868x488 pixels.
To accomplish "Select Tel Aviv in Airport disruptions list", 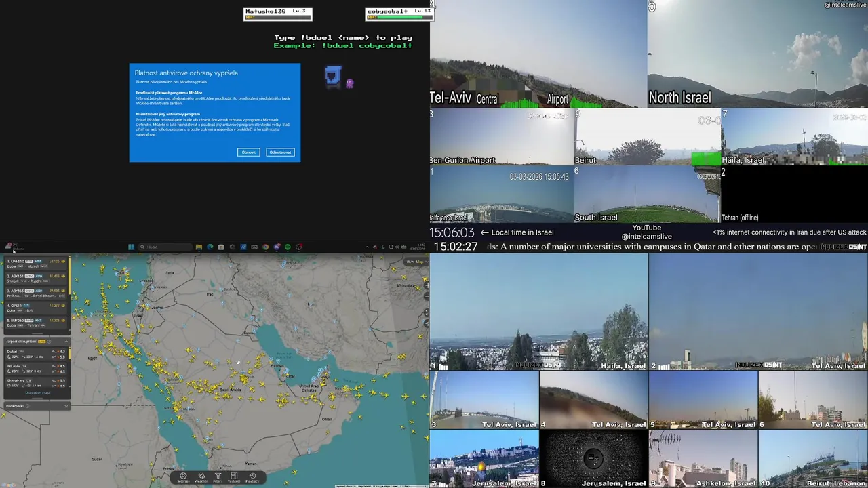I will pyautogui.click(x=35, y=370).
